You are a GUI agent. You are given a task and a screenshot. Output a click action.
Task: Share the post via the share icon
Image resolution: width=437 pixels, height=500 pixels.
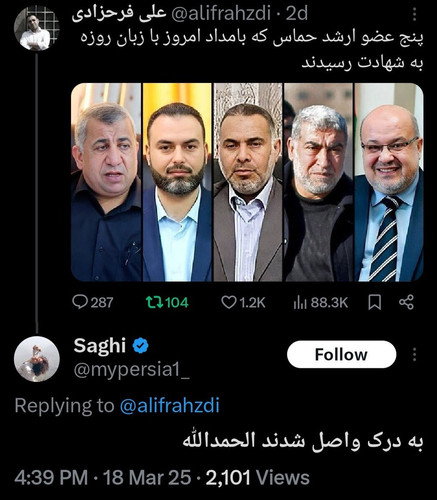(x=406, y=302)
